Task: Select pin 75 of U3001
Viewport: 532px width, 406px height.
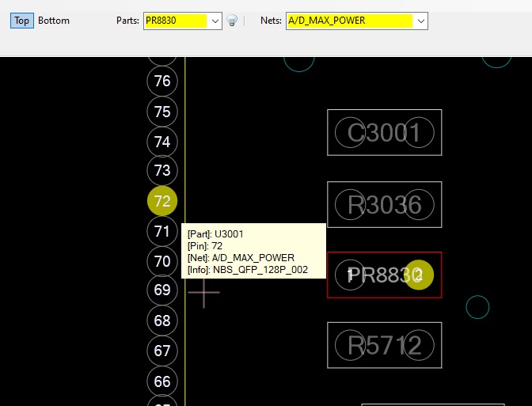Action: tap(162, 112)
